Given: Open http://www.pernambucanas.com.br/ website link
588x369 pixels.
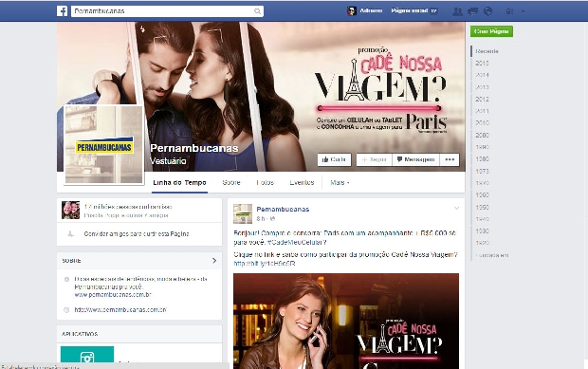Looking at the screenshot, I should point(120,310).
